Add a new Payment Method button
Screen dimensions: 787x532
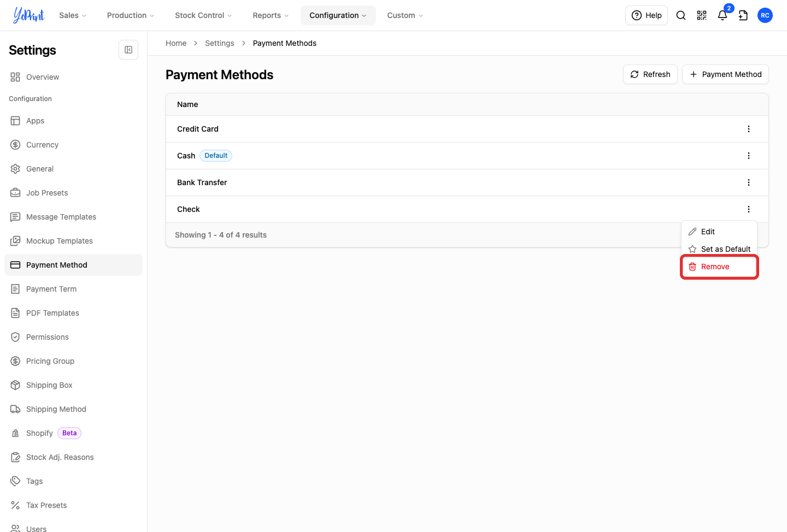(x=725, y=74)
